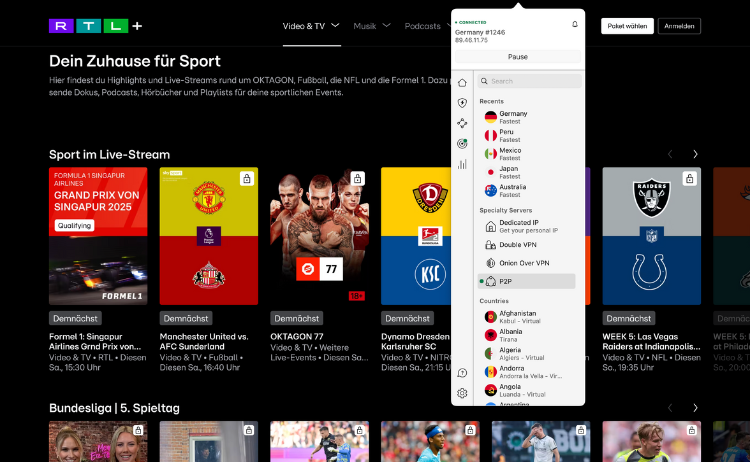
Task: Click the Albania flag in Countries list
Action: [x=490, y=335]
